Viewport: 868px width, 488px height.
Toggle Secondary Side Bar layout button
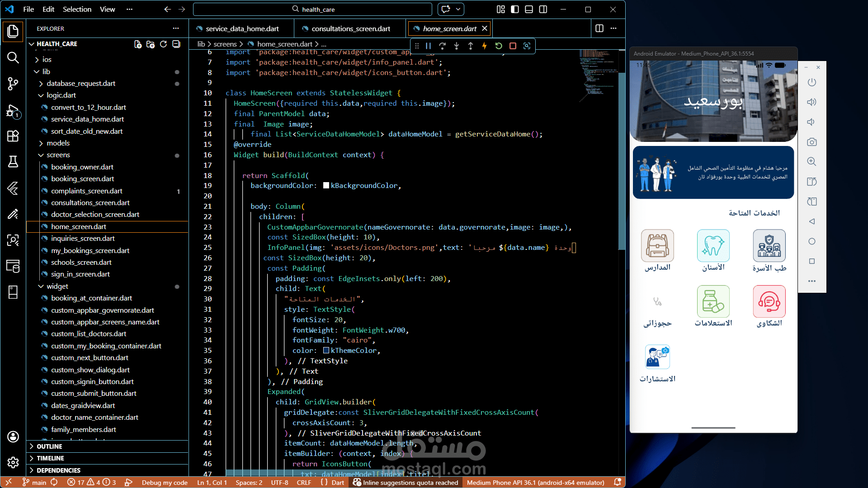tap(543, 9)
